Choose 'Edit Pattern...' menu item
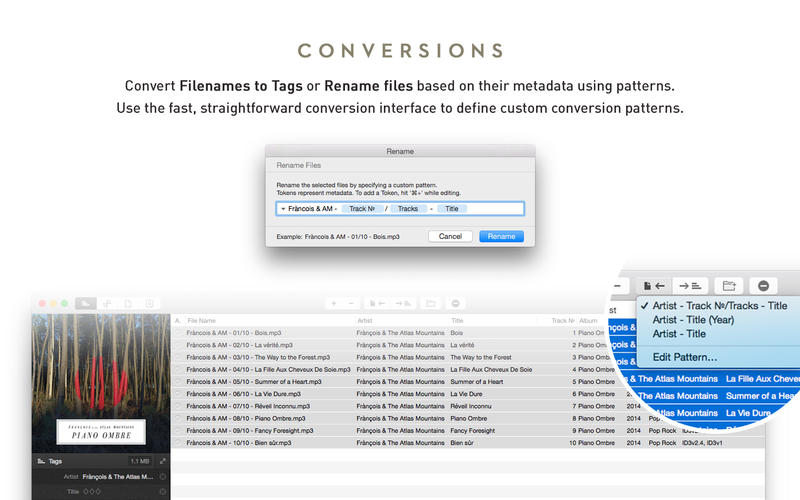 coord(684,357)
